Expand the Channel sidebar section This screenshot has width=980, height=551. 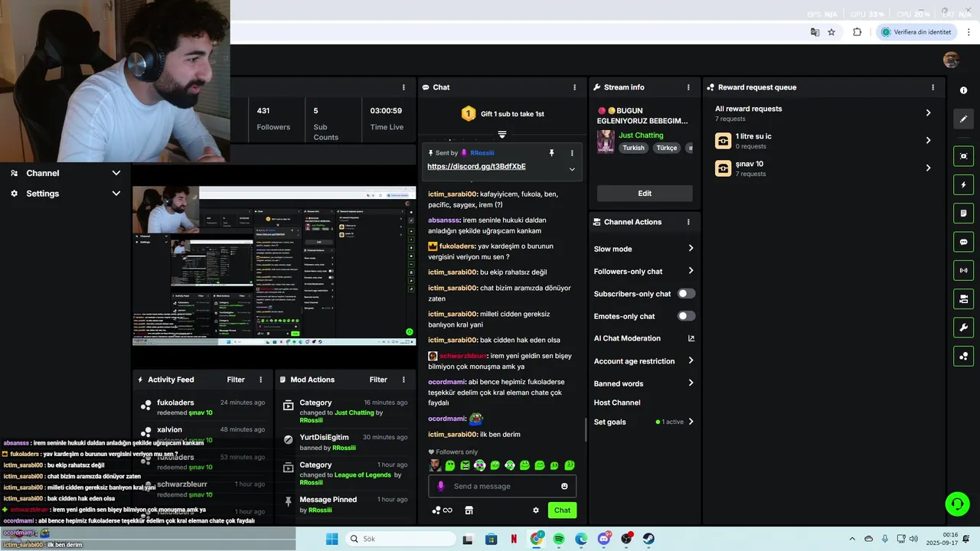click(65, 173)
